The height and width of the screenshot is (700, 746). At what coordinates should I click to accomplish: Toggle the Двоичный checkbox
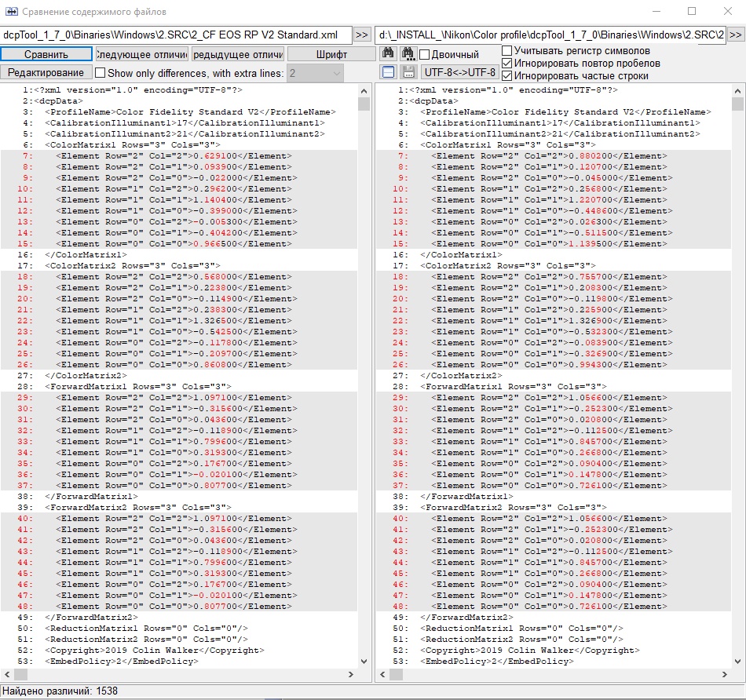[x=425, y=55]
